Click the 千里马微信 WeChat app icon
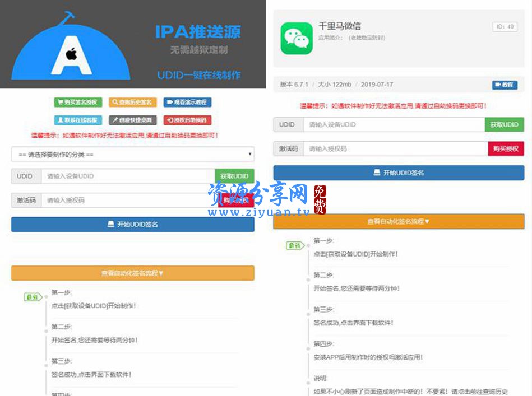 click(297, 38)
